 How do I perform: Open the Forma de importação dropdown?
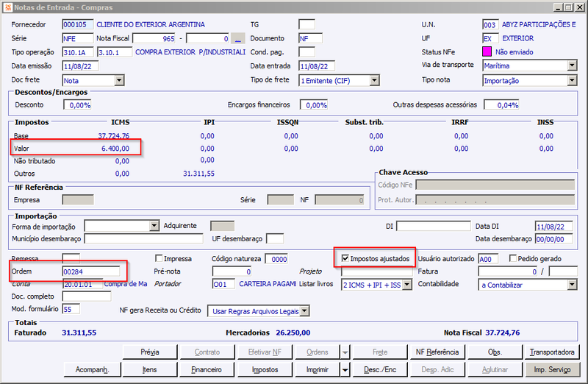pyautogui.click(x=154, y=226)
